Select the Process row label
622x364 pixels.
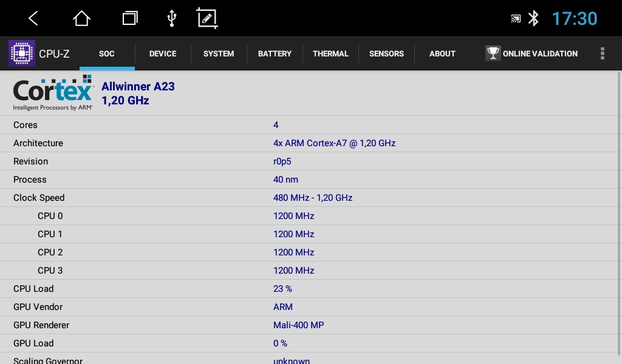[x=30, y=180]
